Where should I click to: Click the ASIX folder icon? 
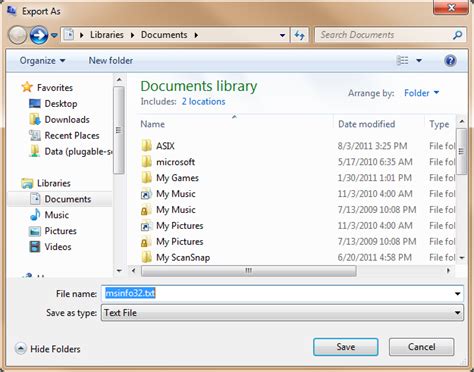(x=146, y=146)
